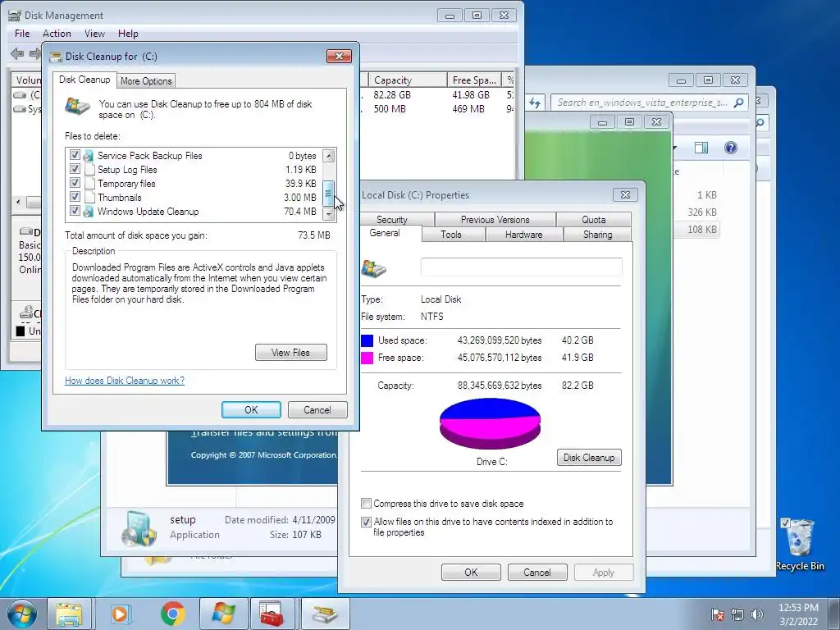Viewport: 840px width, 630px height.
Task: Open the How does Disk Cleanup work link
Action: [x=125, y=381]
